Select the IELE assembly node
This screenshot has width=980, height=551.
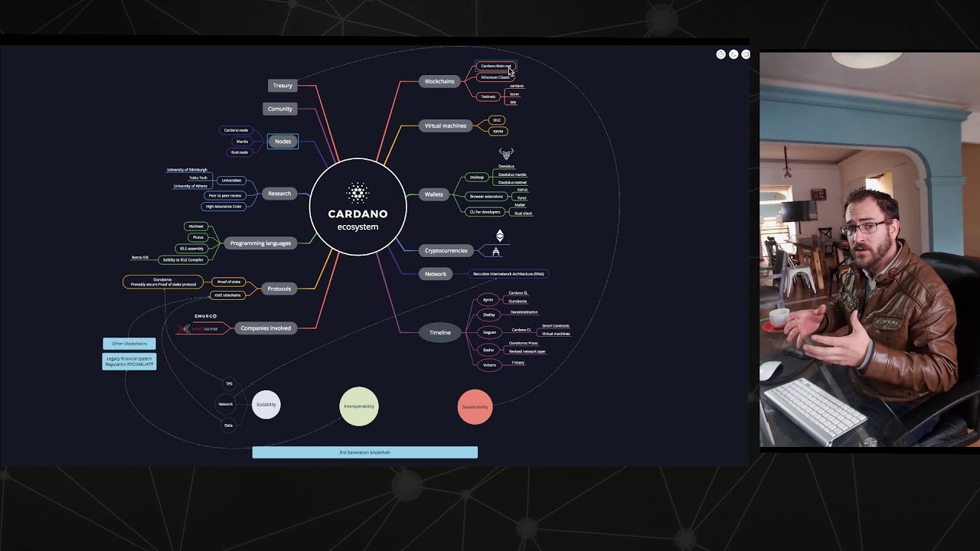point(191,249)
